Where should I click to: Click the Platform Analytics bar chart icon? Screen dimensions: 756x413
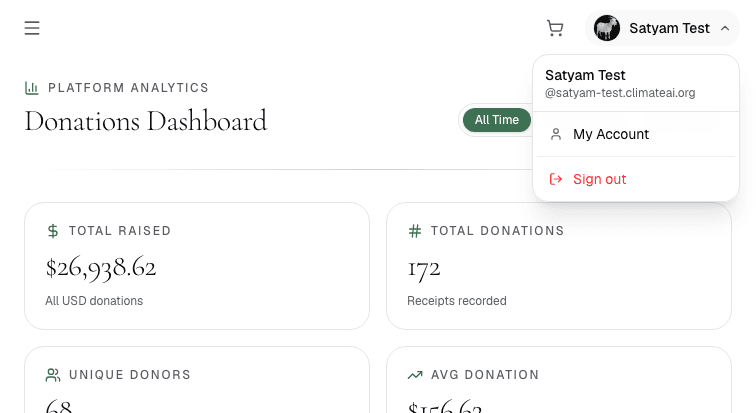tap(31, 88)
